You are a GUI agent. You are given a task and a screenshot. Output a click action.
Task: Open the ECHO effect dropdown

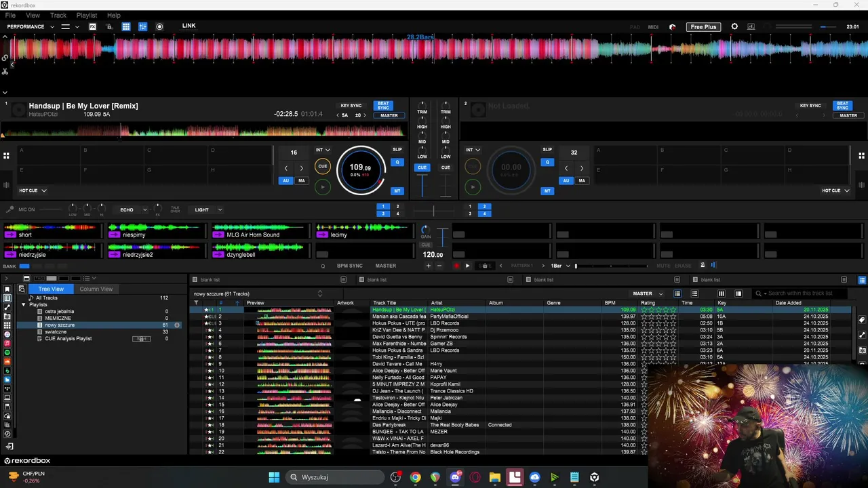pos(133,209)
